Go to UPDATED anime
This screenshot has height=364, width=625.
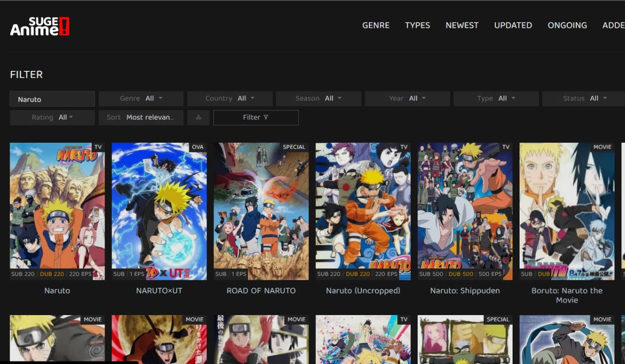pyautogui.click(x=513, y=25)
